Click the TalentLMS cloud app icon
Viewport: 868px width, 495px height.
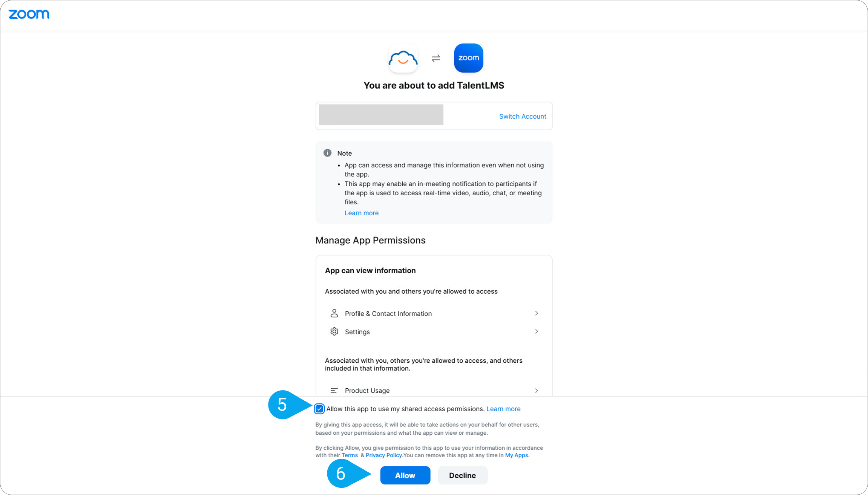(403, 58)
